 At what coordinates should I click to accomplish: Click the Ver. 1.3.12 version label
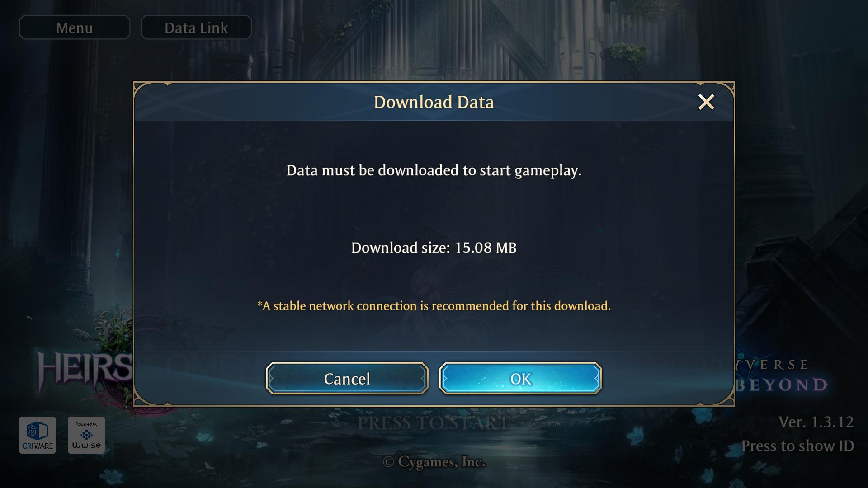pos(816,422)
